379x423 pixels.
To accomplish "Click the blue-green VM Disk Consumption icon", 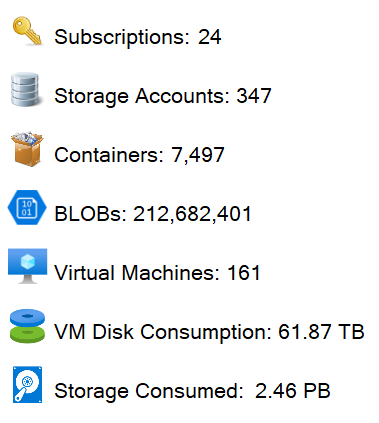I will click(x=27, y=326).
